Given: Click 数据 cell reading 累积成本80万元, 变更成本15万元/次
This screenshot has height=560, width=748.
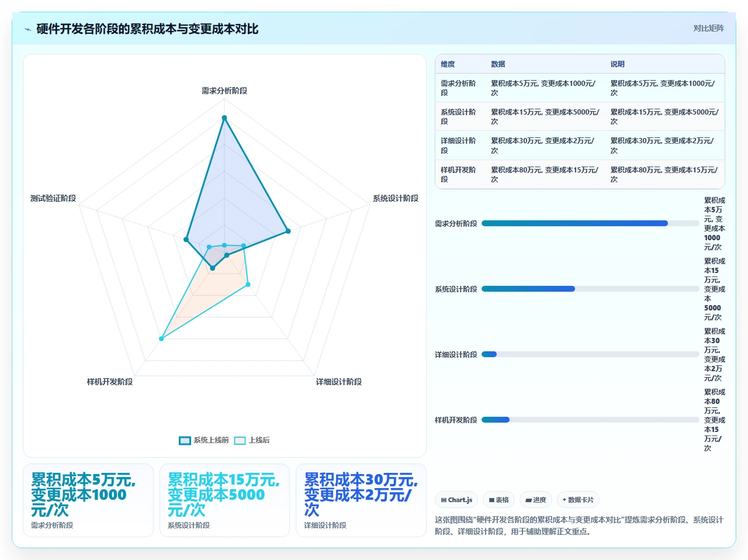Looking at the screenshot, I should pyautogui.click(x=545, y=174).
